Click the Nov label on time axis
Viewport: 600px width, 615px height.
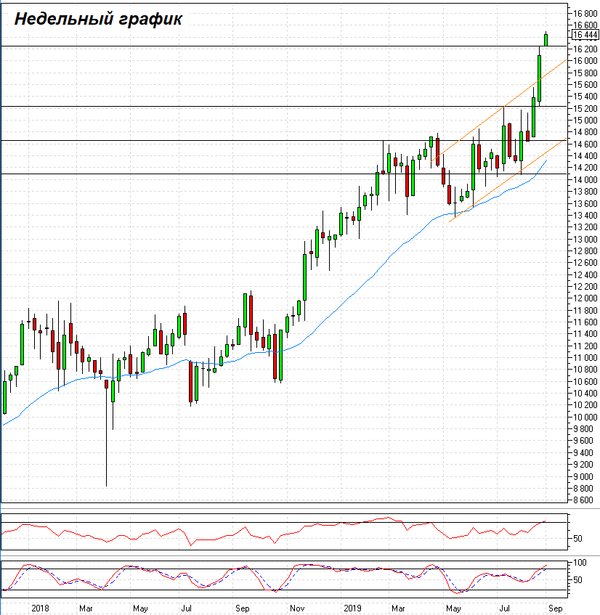297,608
